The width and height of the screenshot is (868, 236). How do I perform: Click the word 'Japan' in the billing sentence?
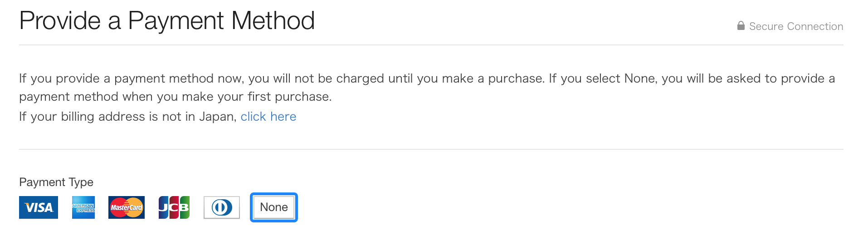[x=218, y=117]
